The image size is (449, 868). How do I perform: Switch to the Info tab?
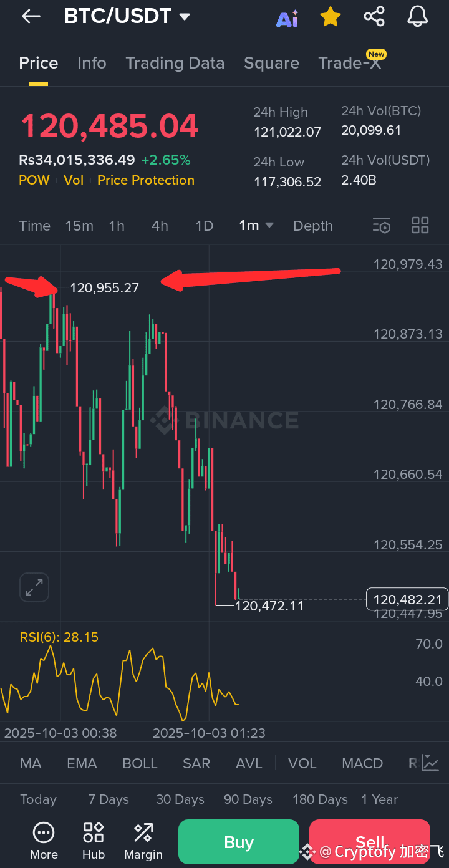pyautogui.click(x=92, y=63)
